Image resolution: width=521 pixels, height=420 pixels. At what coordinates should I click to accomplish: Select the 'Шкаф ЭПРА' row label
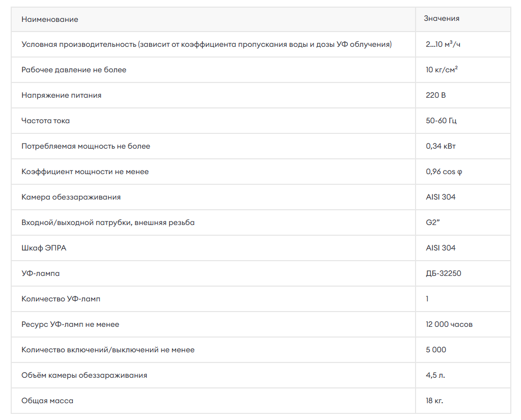pos(44,248)
